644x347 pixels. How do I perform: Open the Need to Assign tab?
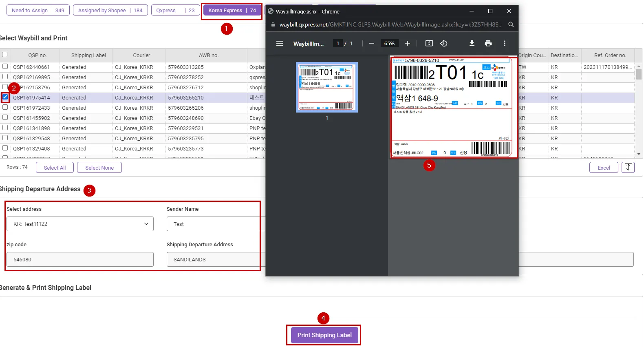pos(38,11)
